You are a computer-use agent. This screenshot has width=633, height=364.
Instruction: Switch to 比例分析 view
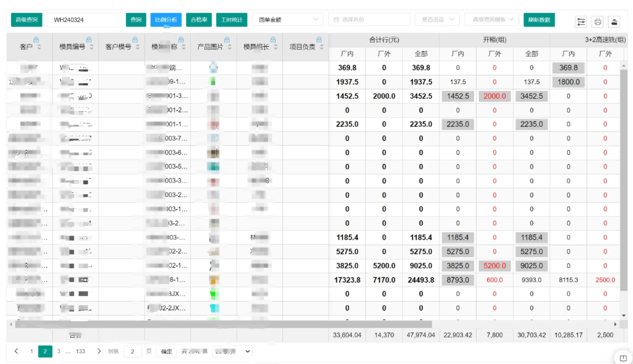[x=166, y=20]
